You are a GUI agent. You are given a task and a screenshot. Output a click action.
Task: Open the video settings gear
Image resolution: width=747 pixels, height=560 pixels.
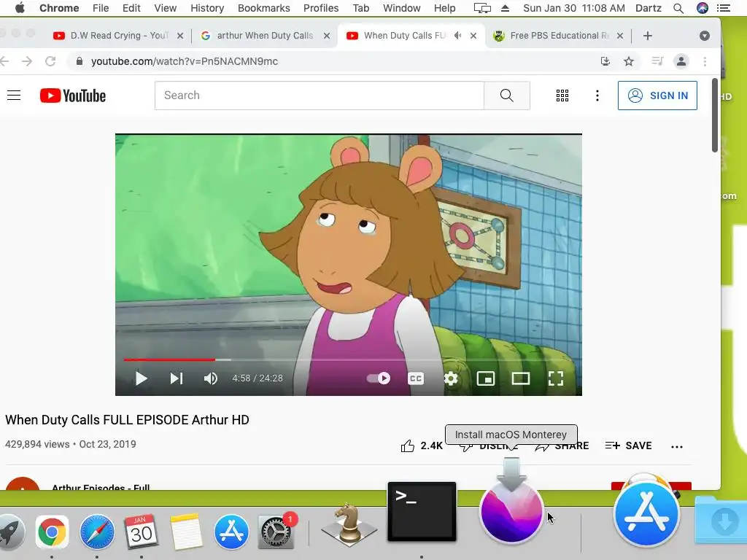(x=451, y=378)
